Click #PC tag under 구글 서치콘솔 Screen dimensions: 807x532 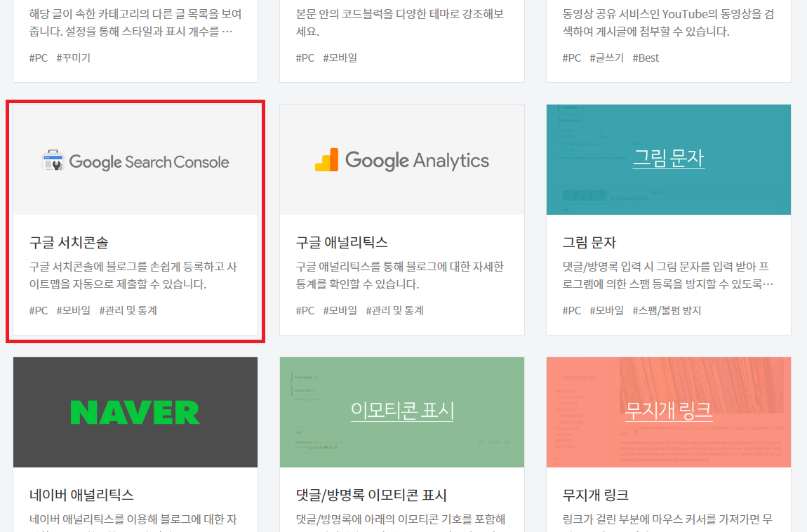tap(39, 310)
